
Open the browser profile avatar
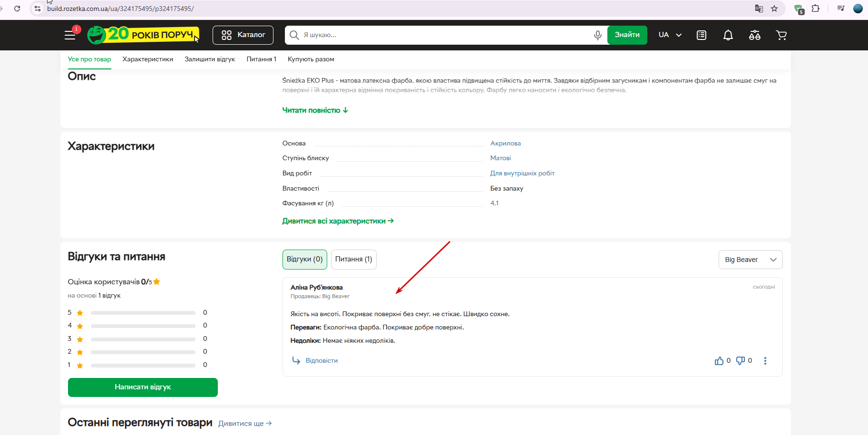coord(858,9)
